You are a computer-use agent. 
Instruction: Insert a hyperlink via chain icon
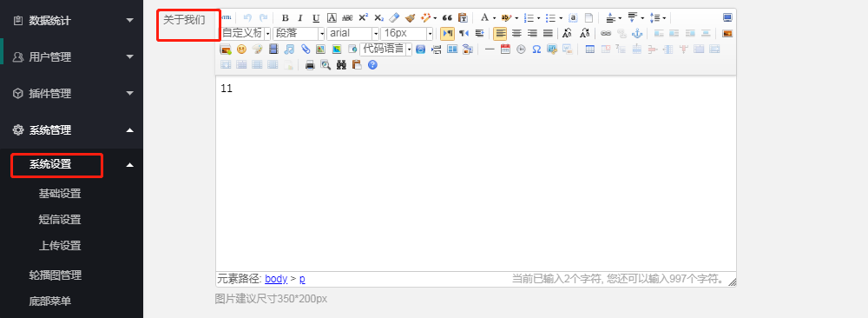click(606, 33)
